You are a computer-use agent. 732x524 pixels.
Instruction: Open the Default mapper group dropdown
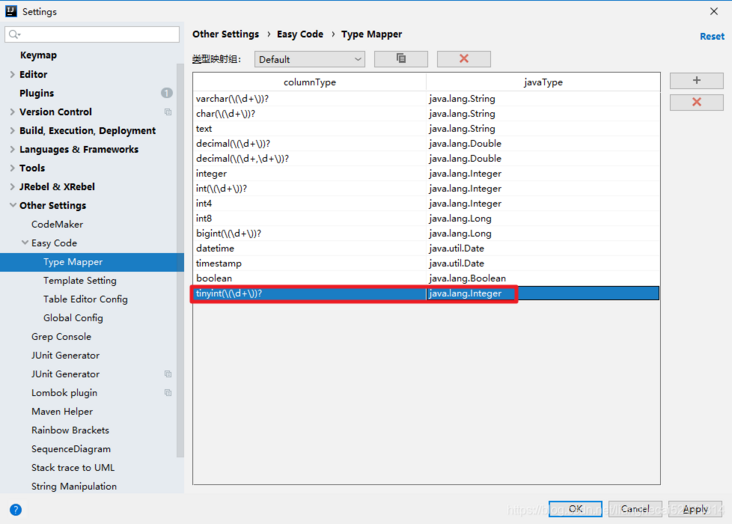tap(310, 59)
